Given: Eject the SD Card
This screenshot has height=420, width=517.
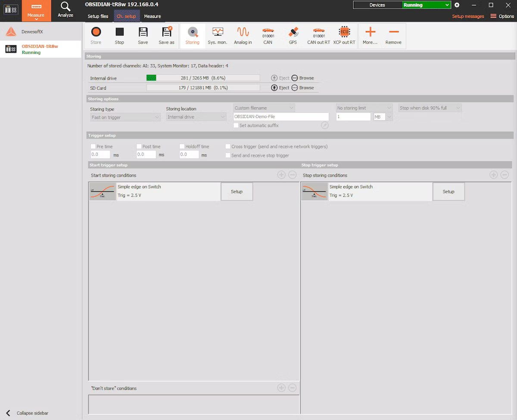Looking at the screenshot, I should (280, 87).
